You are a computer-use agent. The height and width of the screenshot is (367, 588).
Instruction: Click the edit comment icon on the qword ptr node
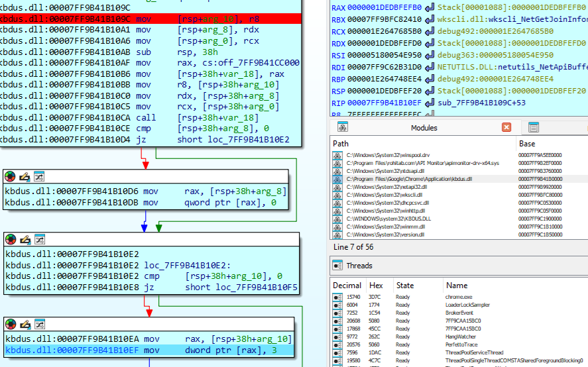pos(25,176)
